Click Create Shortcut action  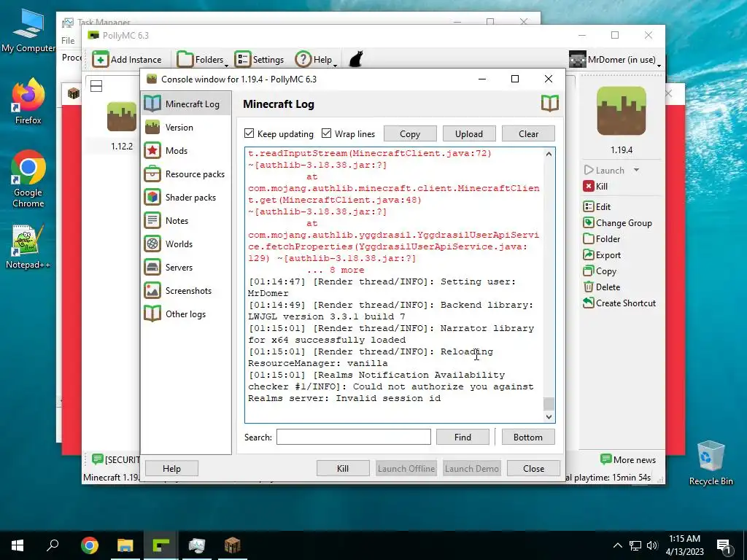click(619, 303)
